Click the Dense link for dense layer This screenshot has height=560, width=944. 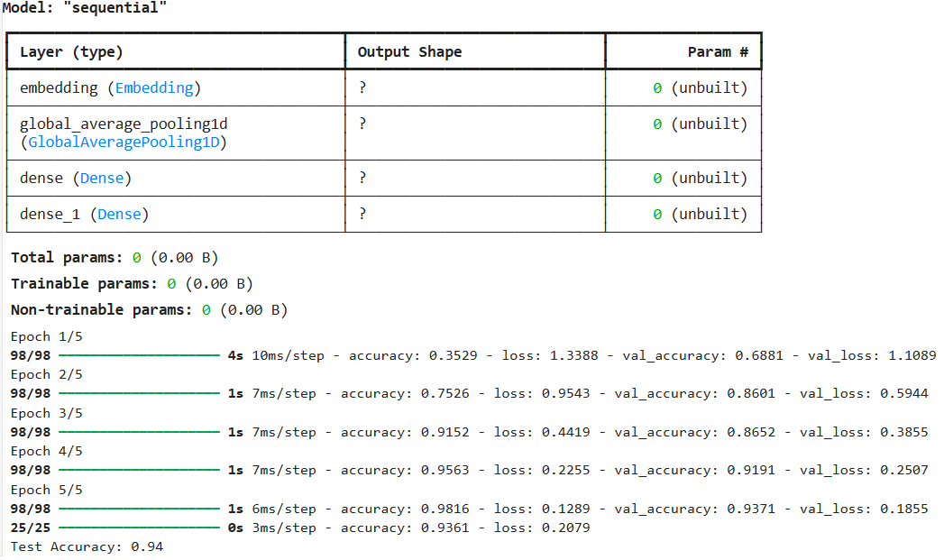[102, 178]
